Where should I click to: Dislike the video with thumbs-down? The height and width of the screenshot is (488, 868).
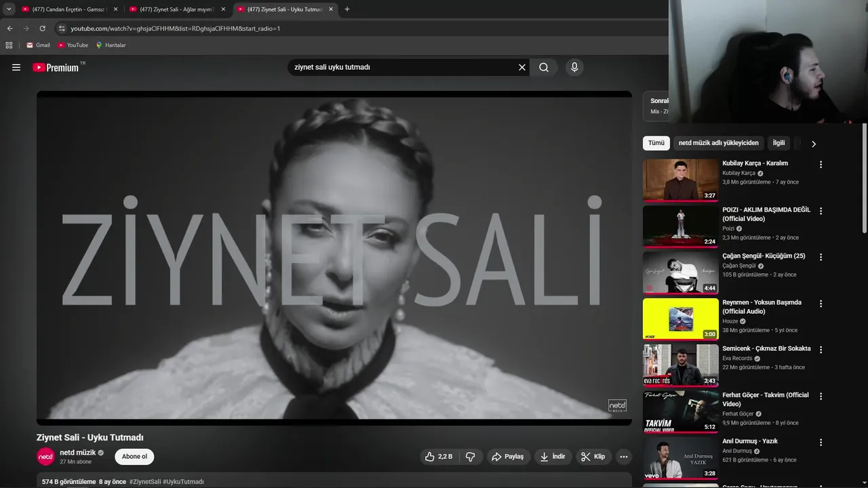tap(471, 457)
